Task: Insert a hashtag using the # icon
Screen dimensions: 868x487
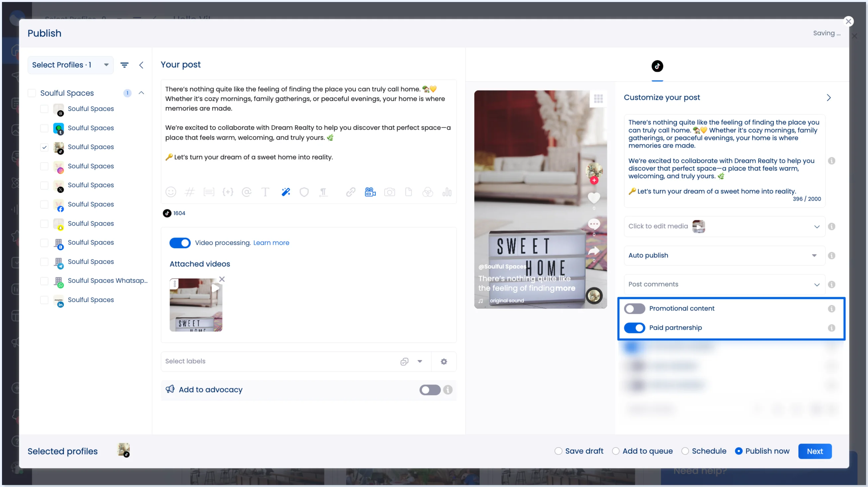Action: (x=190, y=192)
